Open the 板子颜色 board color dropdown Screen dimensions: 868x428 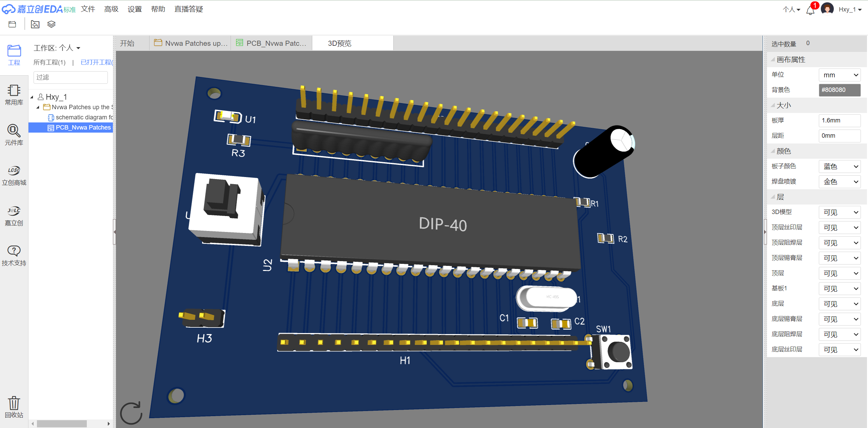pos(840,167)
